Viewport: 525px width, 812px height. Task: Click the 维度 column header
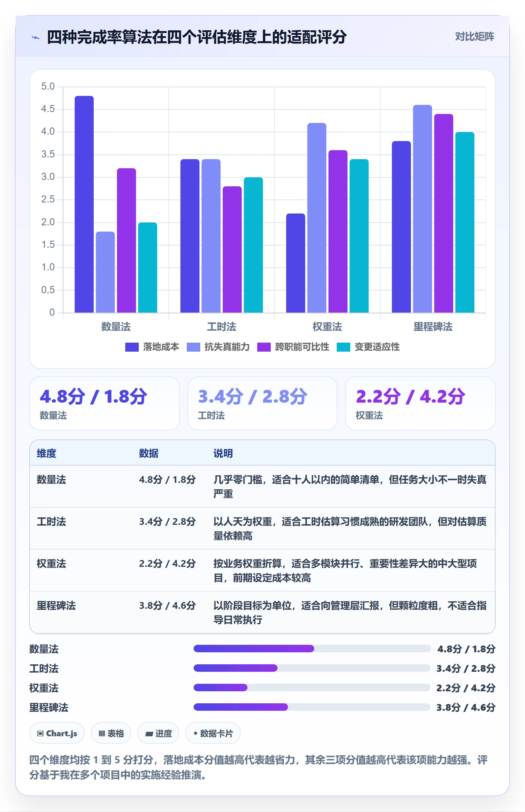(46, 453)
